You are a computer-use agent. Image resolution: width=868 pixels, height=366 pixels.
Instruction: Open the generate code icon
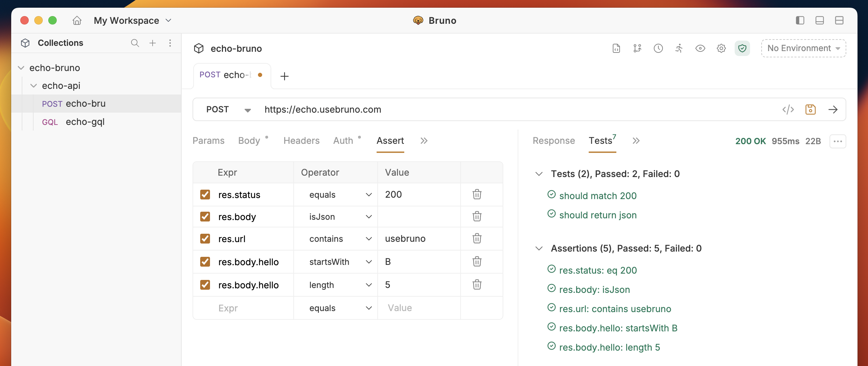pos(788,110)
